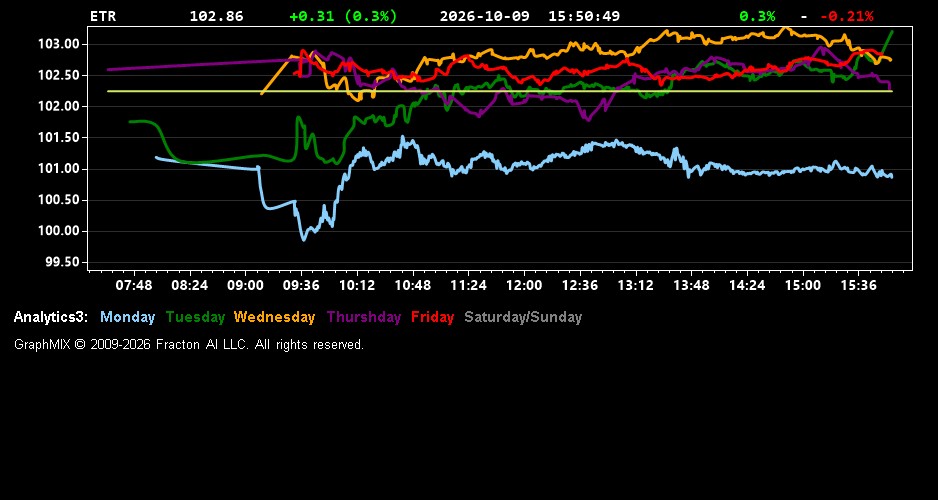This screenshot has width=938, height=500.
Task: Click the 12:36 time axis label
Action: (x=580, y=285)
